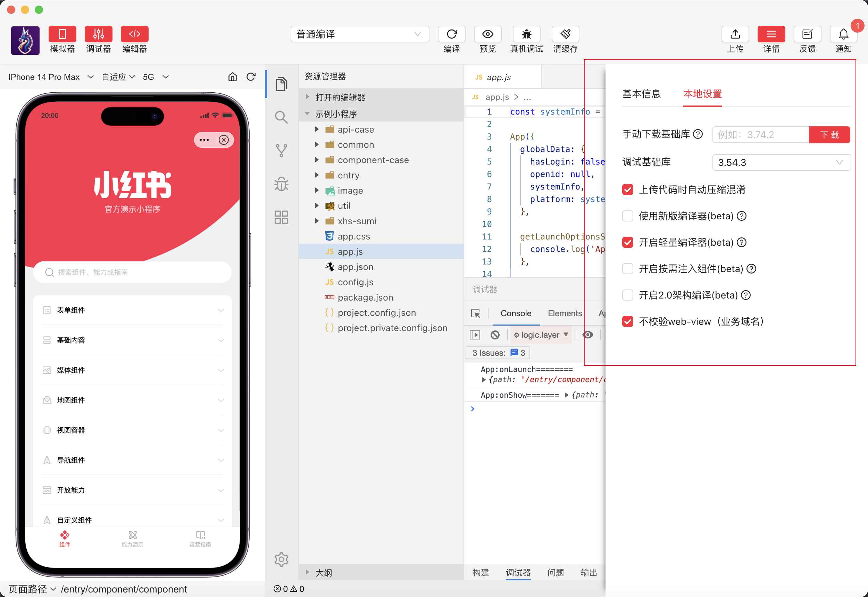
Task: Open the 调试基础库 3.54.3 dropdown
Action: click(781, 162)
